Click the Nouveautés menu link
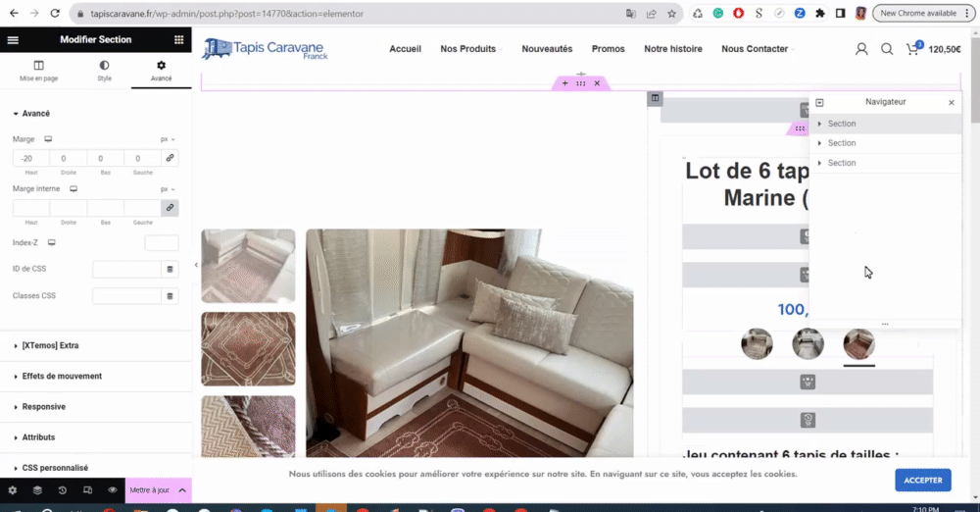The image size is (980, 512). [547, 49]
